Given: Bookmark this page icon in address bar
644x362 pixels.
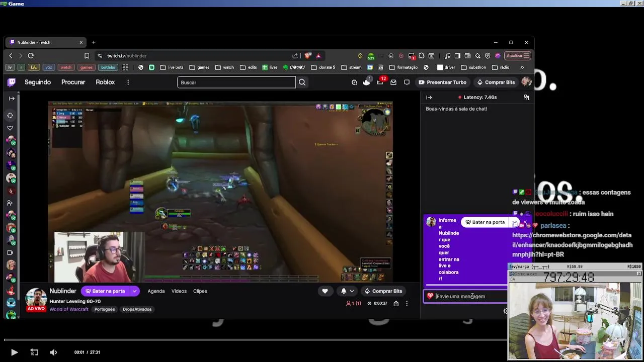Looking at the screenshot, I should point(87,56).
